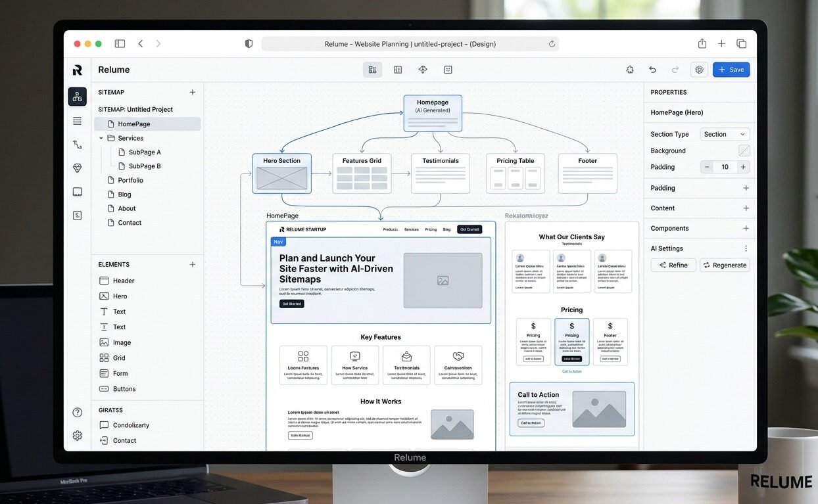Expand the Components section
The image size is (818, 504).
coord(746,229)
